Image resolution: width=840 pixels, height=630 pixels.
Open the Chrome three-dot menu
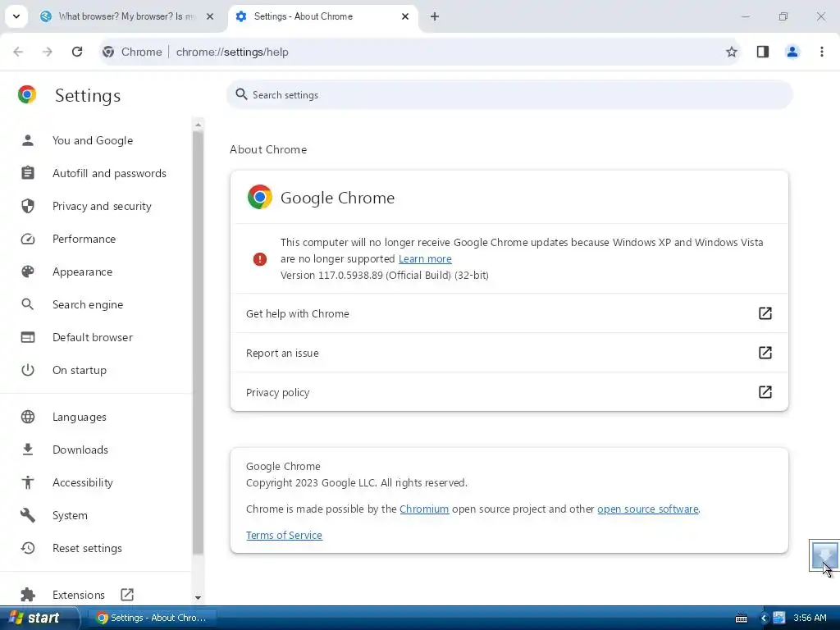point(822,52)
